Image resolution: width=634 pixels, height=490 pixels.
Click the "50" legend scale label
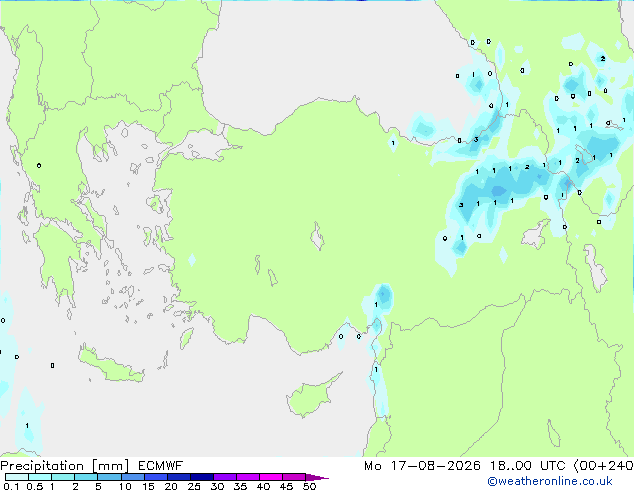pyautogui.click(x=309, y=486)
